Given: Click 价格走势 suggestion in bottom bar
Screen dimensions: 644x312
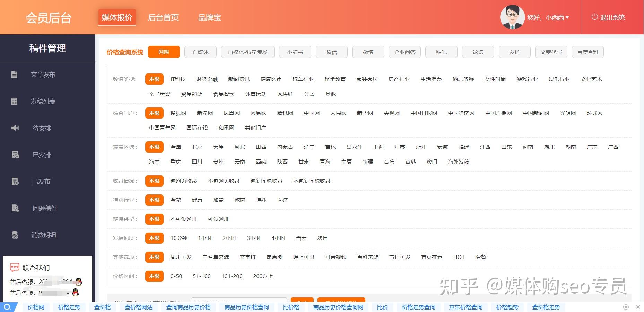Looking at the screenshot, I should pyautogui.click(x=69, y=307).
